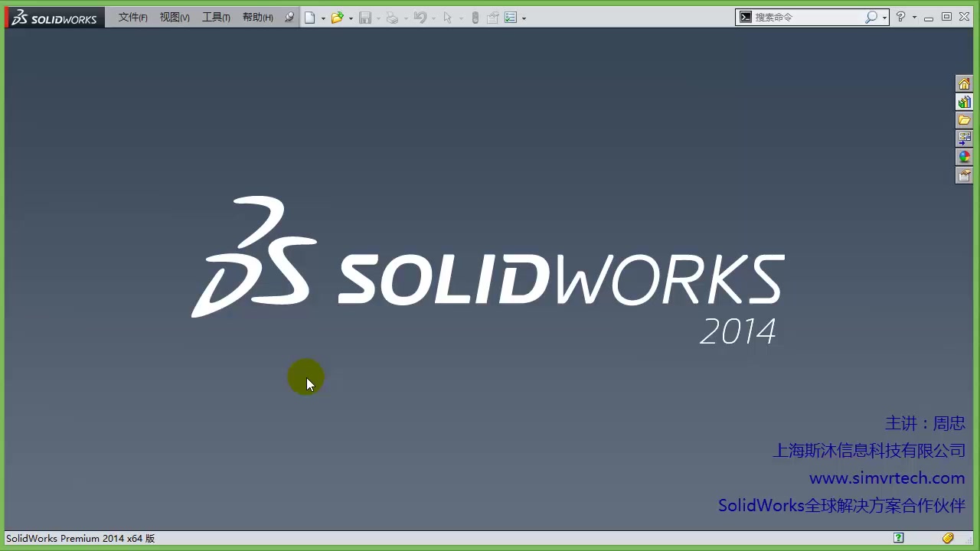
Task: Click the green Quick Tips question icon in status bar
Action: pyautogui.click(x=899, y=538)
